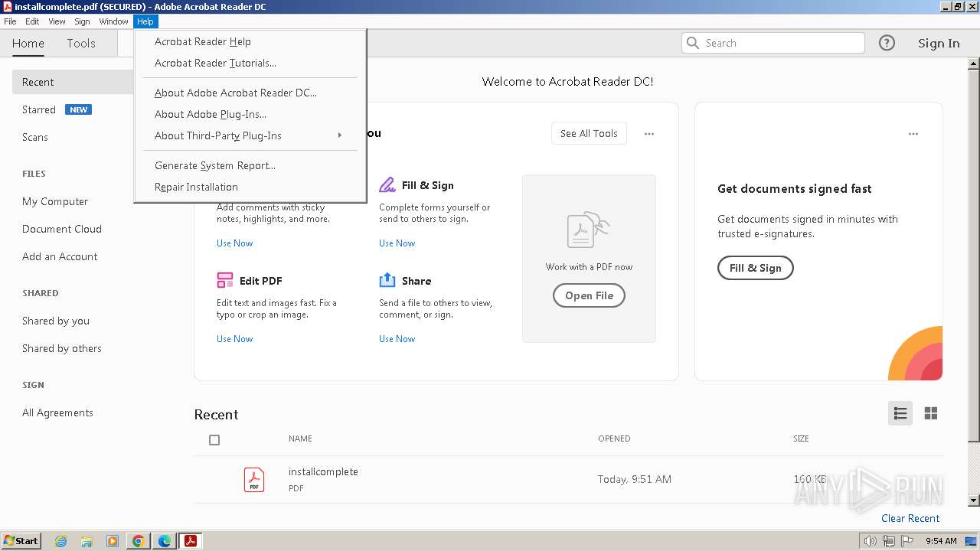Screen dimensions: 980x551
Task: Switch to grid view of recent files
Action: (931, 413)
